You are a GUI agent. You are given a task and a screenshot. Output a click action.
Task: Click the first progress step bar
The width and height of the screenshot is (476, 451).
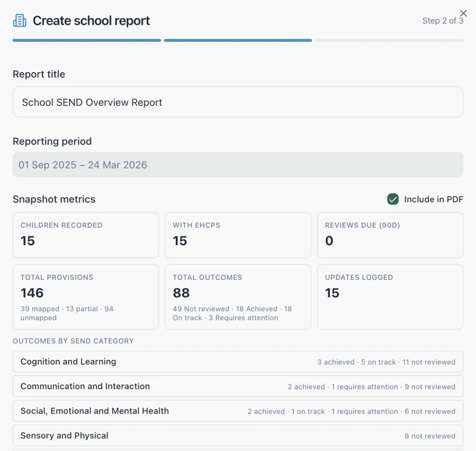point(86,40)
